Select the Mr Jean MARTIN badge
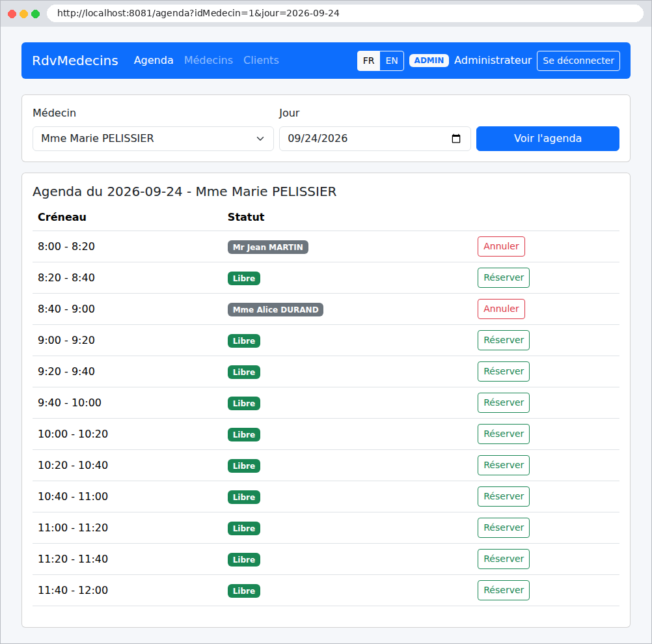This screenshot has height=644, width=652. (268, 247)
